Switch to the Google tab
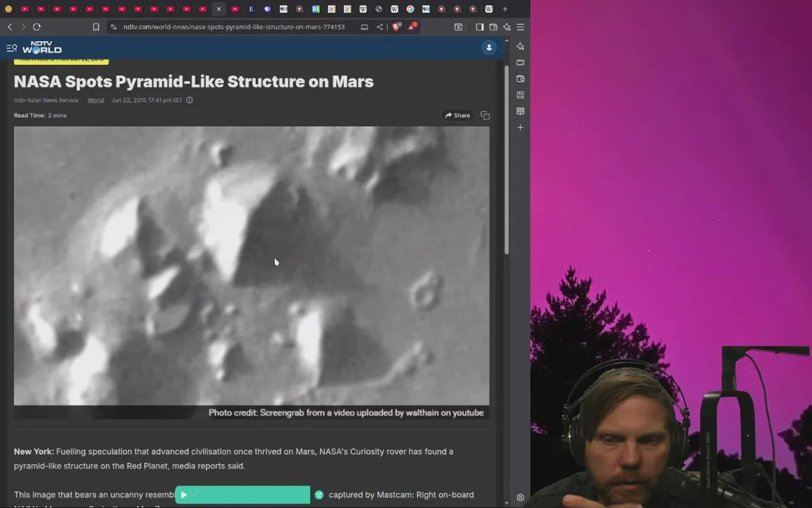Screen dimensions: 812x508 pos(410,8)
